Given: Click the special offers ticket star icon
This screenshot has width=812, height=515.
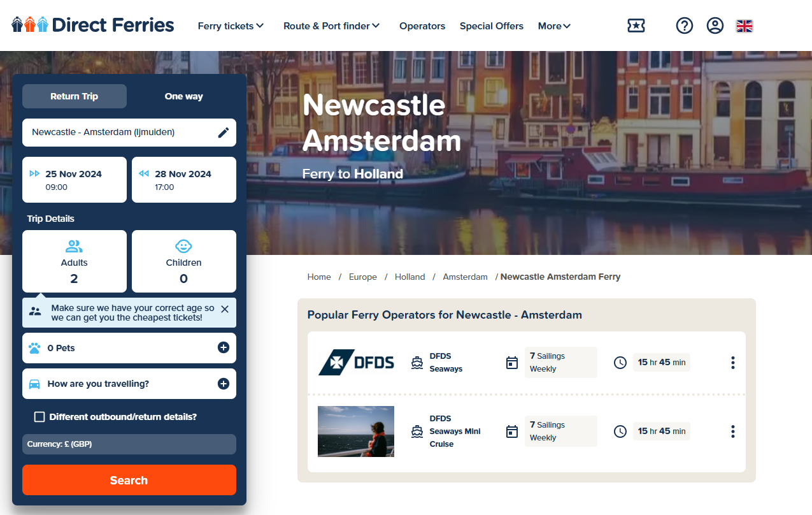Looking at the screenshot, I should 636,25.
